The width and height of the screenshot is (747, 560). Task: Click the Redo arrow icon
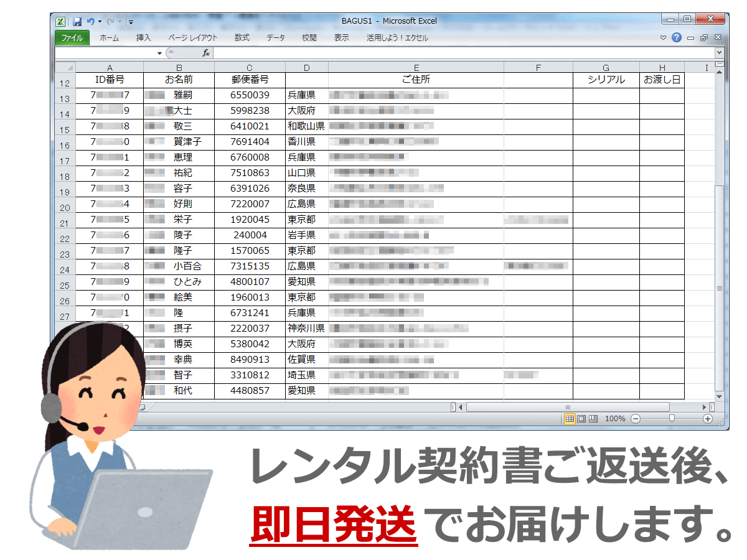point(110,21)
